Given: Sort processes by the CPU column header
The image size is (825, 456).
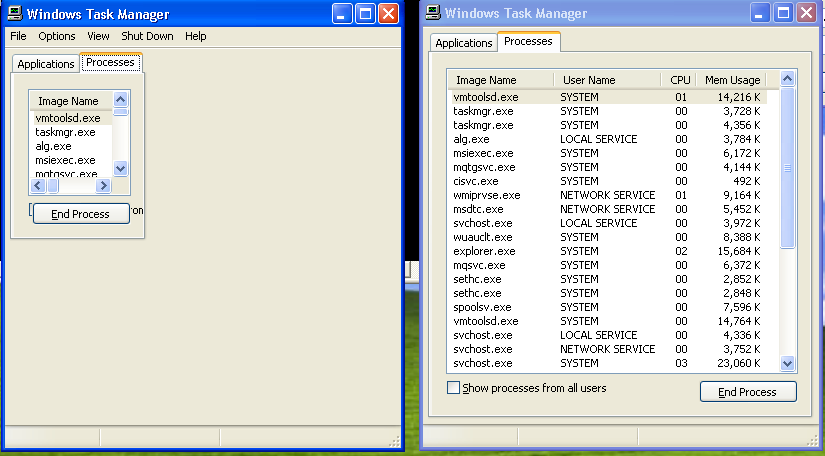Looking at the screenshot, I should (x=679, y=80).
